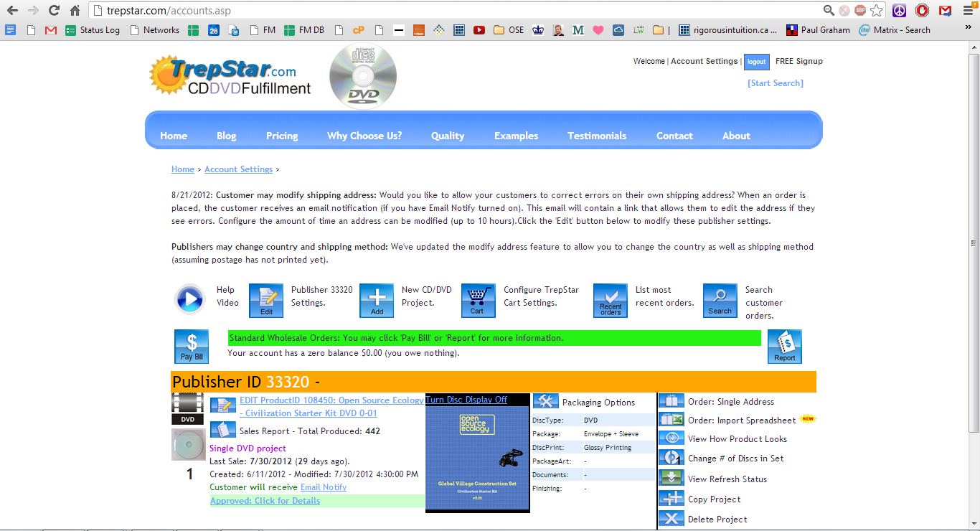This screenshot has height=531, width=980.
Task: Click the Account Settings breadcrumb link
Action: (x=238, y=169)
